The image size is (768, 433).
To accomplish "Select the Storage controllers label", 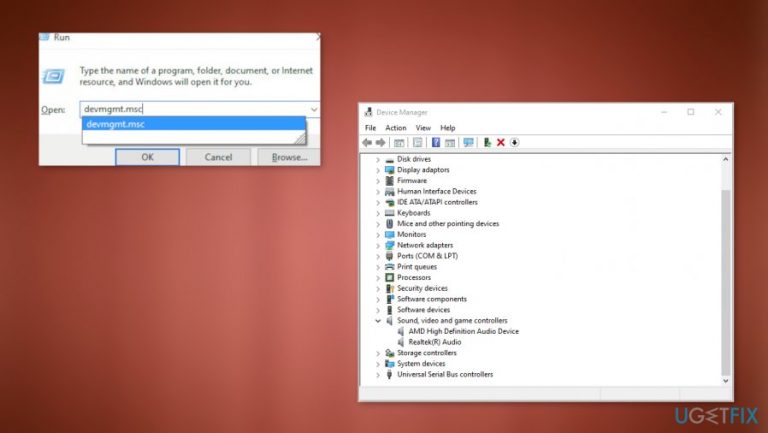I will tap(427, 353).
